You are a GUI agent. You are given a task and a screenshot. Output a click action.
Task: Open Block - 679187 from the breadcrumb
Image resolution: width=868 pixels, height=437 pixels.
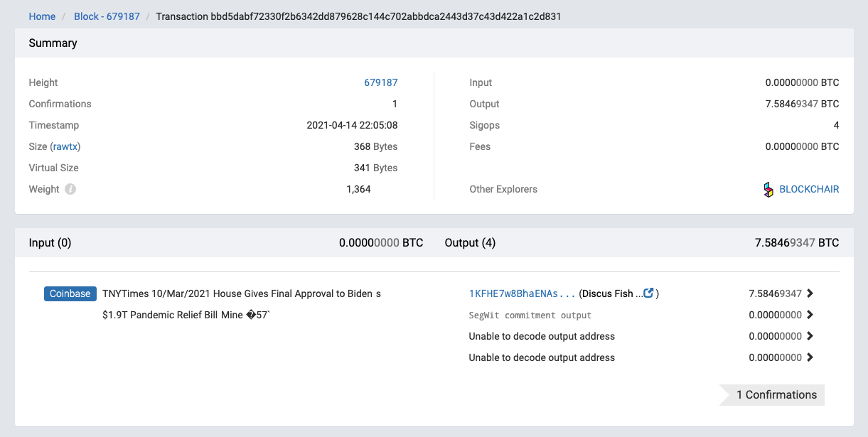107,16
